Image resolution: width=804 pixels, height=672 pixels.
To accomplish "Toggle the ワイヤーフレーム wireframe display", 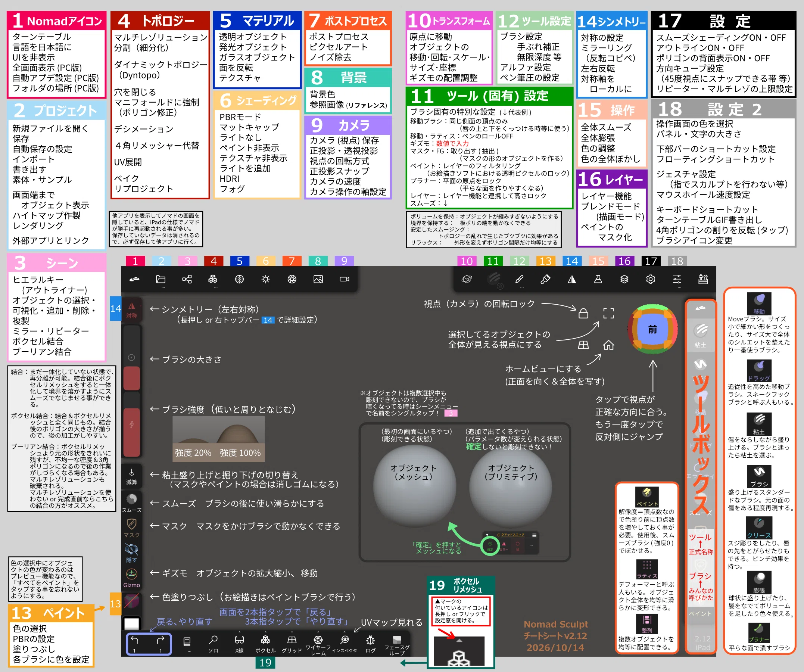I will pos(318,645).
